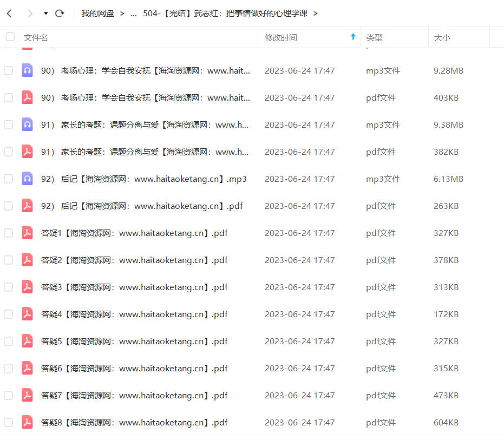Check the box for 91) 家长的考题 pdf file
The width and height of the screenshot is (504, 446).
pos(8,152)
